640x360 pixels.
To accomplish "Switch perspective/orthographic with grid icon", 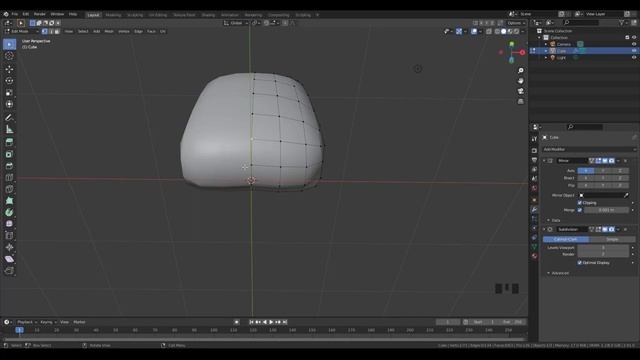I will pos(521,101).
